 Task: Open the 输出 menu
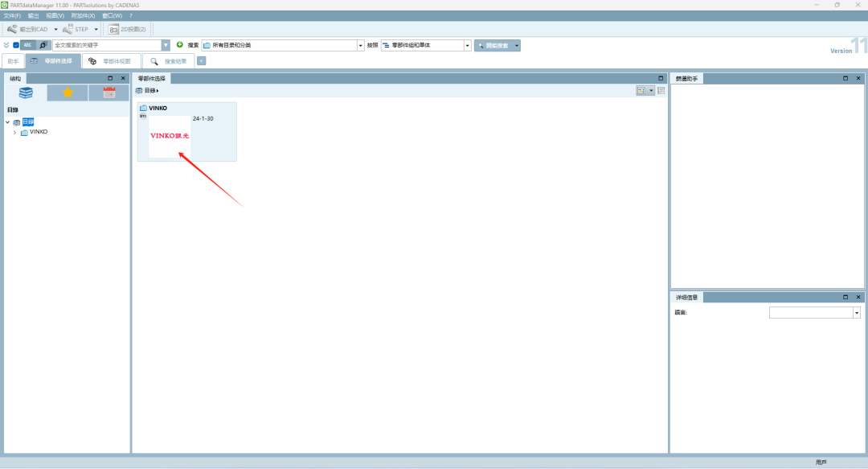point(33,15)
